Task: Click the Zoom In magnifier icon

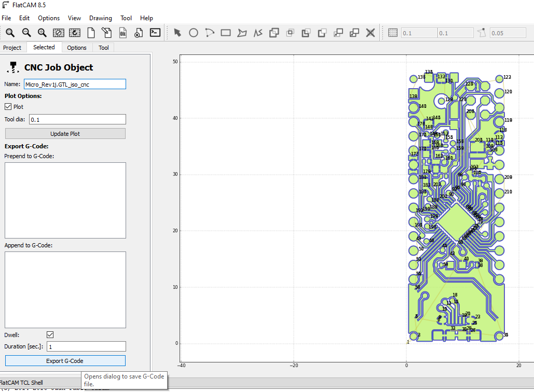Action: (x=42, y=33)
